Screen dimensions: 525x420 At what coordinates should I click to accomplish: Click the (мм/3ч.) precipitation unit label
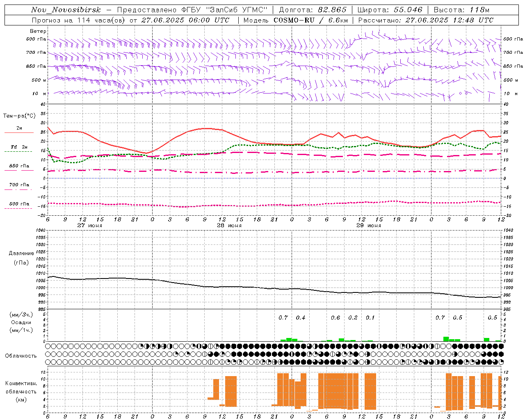21,315
